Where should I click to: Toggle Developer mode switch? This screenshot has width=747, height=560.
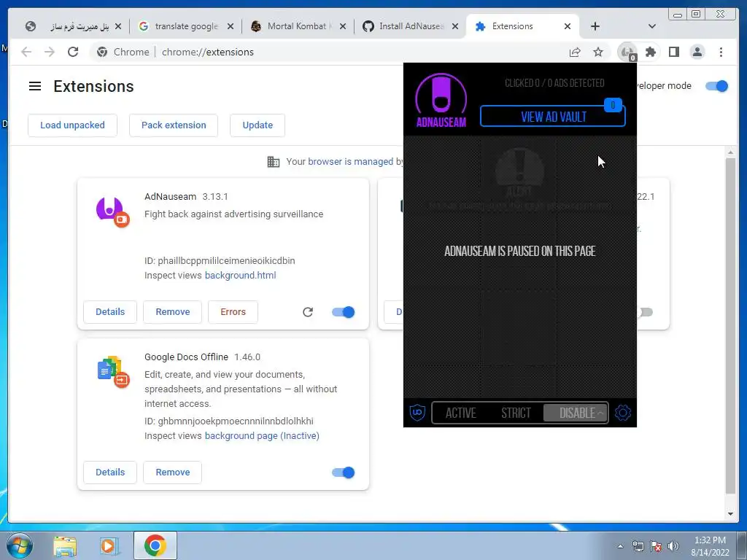[x=716, y=86]
